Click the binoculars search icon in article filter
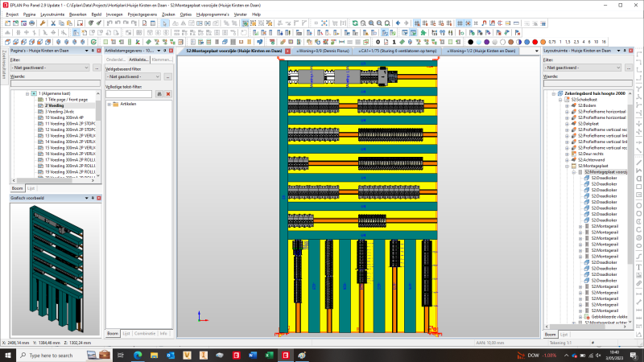 coord(159,94)
